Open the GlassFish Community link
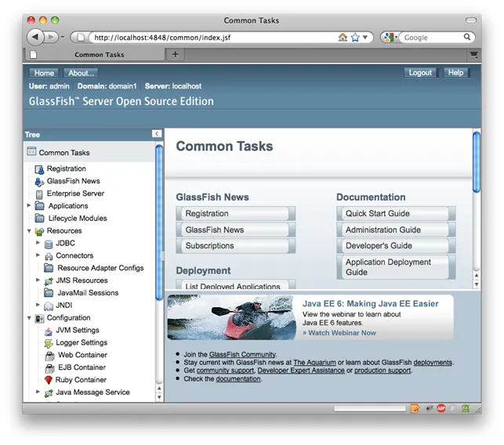This screenshot has width=504, height=445. pos(242,354)
